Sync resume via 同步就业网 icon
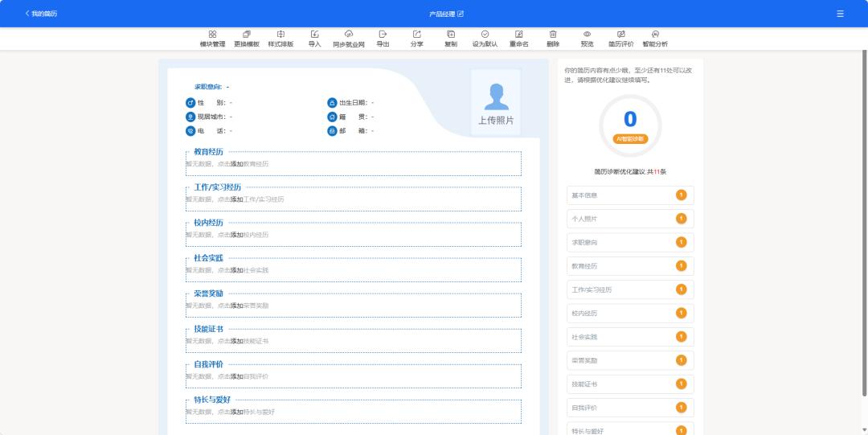Viewport: 868px width, 435px height. [x=349, y=39]
